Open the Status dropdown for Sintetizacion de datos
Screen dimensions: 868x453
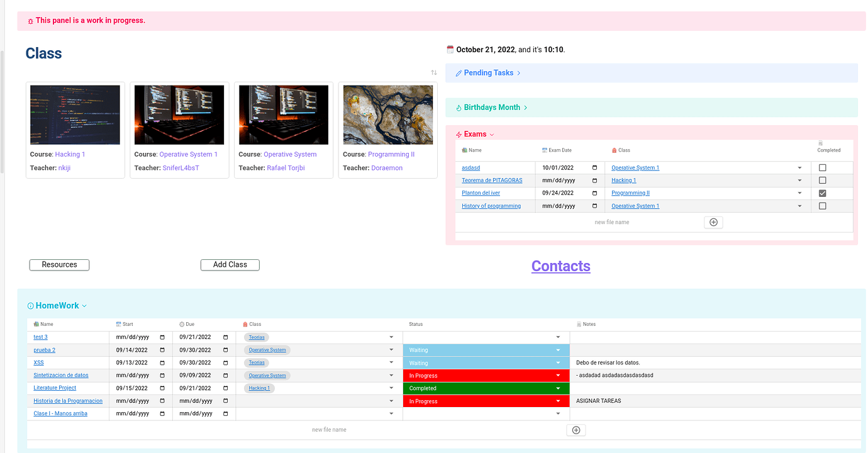click(557, 375)
